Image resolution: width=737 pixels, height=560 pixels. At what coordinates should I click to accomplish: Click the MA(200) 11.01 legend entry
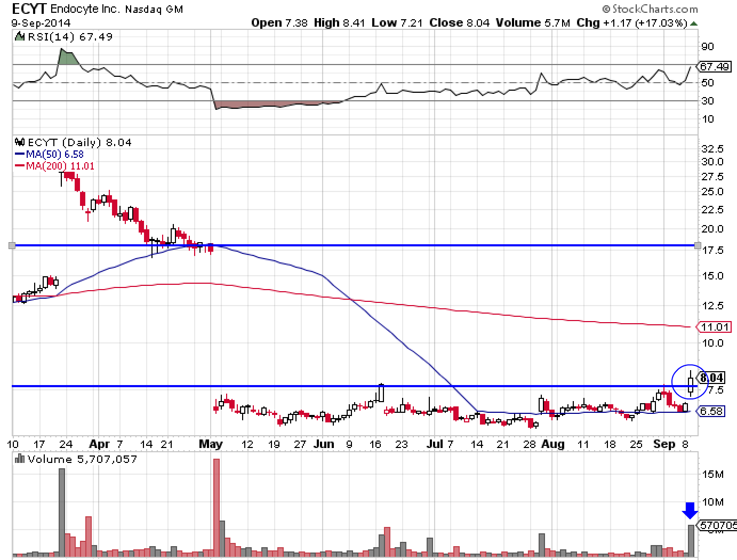pos(54,166)
